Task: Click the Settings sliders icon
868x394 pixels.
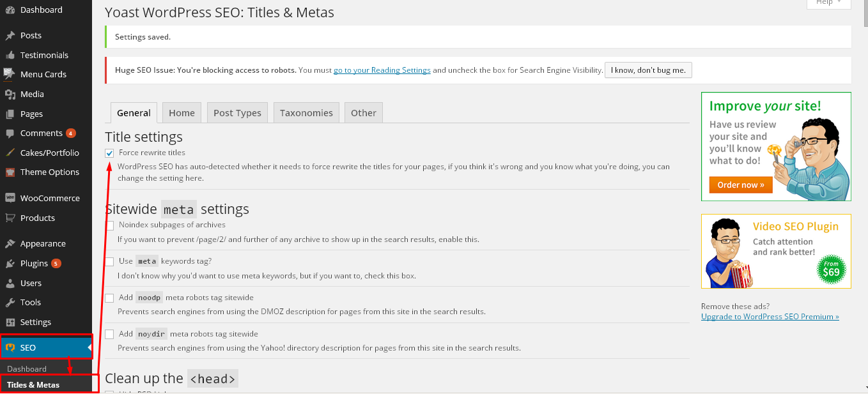Action: pyautogui.click(x=10, y=322)
